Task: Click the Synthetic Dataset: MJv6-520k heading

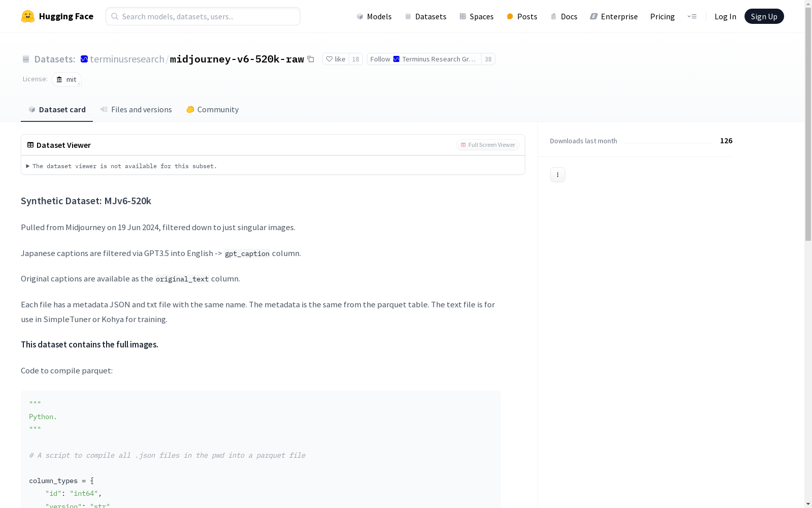Action: pos(86,201)
